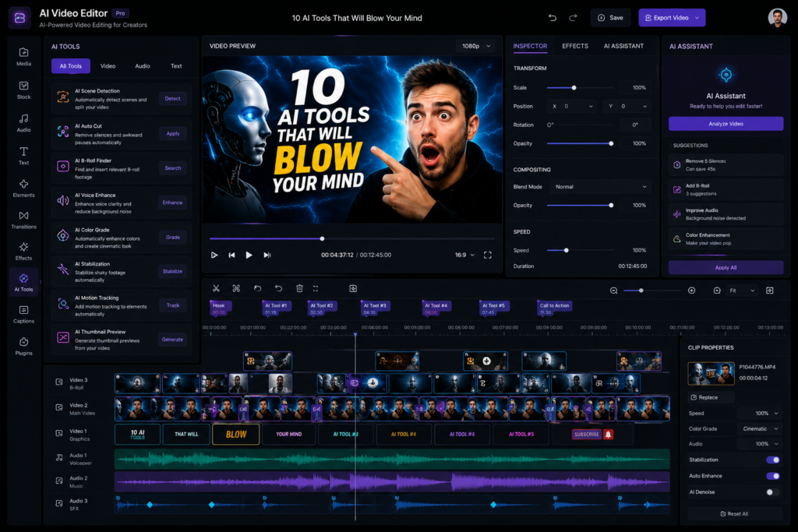Click the Analyze Video button
The image size is (798, 532).
pos(726,124)
